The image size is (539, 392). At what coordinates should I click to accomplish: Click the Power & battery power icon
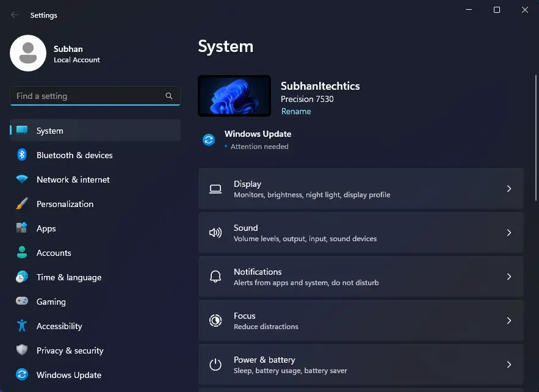point(215,365)
